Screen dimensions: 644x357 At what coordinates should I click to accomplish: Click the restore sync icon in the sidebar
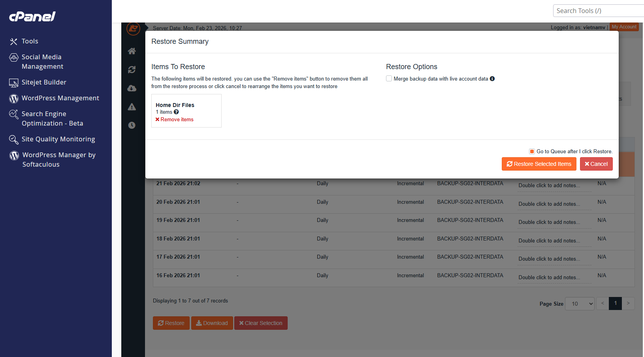132,70
